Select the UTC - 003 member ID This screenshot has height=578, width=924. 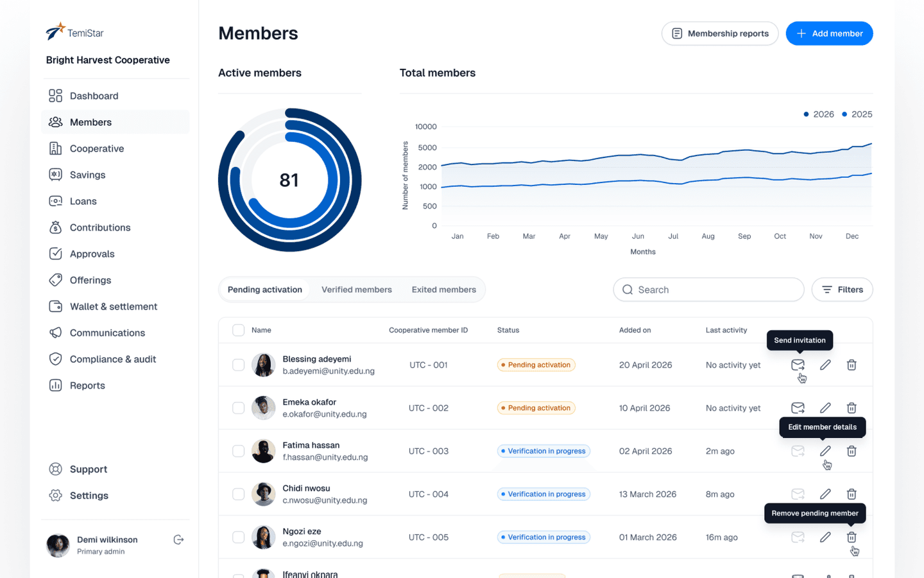tap(428, 451)
